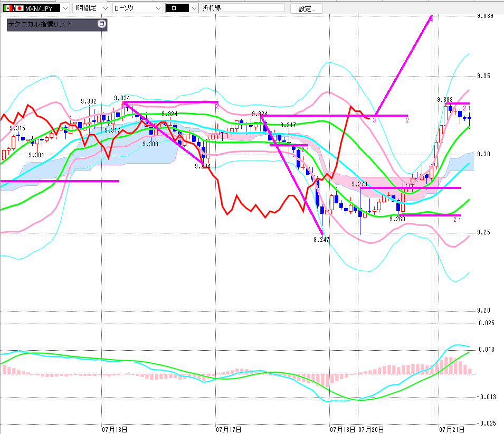
Task: Click the 9.260 low price label
Action: pos(397,219)
